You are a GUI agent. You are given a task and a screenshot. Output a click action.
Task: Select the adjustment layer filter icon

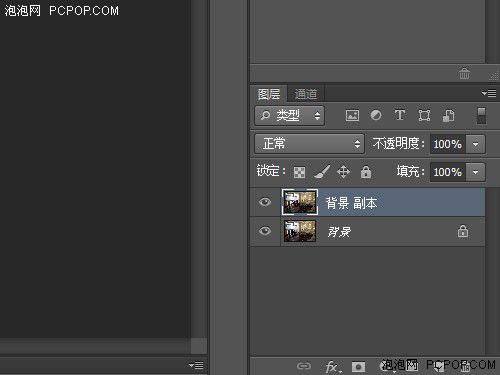(376, 115)
